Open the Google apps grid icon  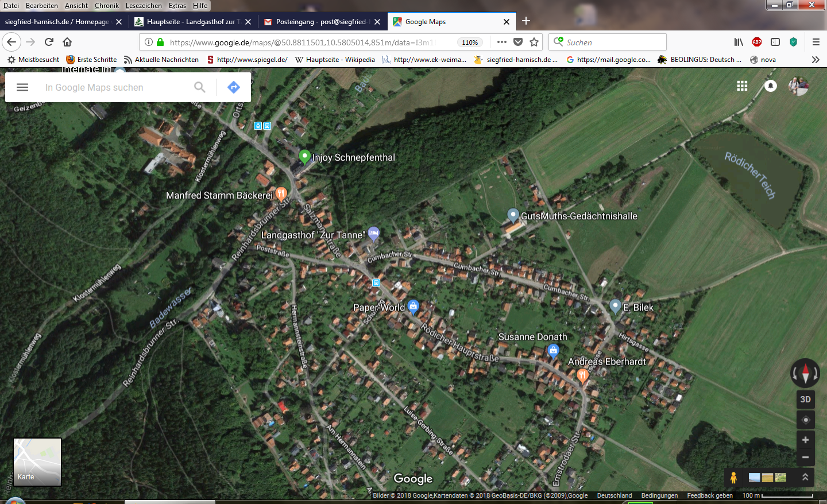742,86
